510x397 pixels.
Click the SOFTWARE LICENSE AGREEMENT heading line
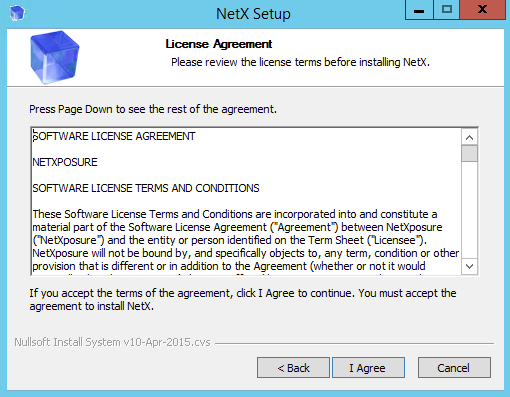(x=114, y=136)
